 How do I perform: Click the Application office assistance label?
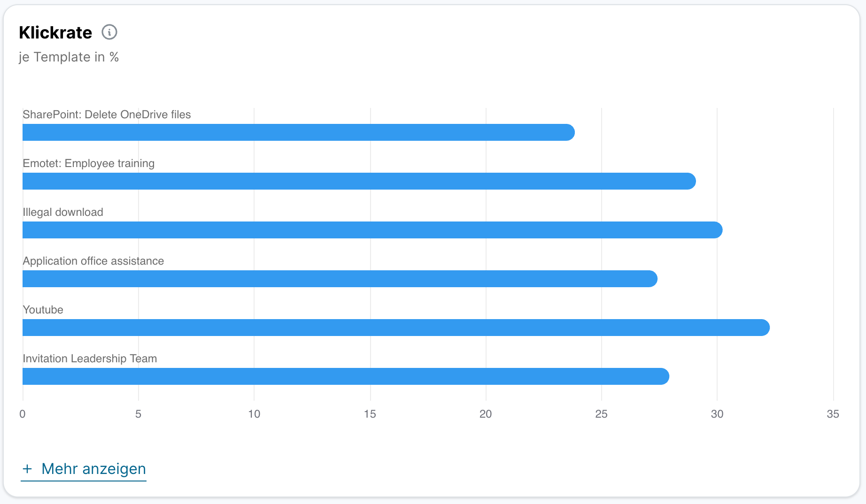coord(93,261)
